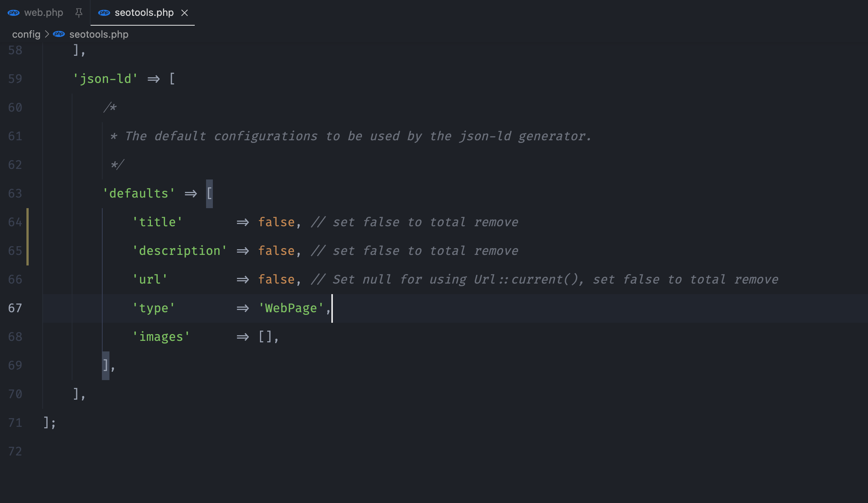Select the 'defaults' array key
Viewport: 868px width, 503px height.
click(139, 193)
